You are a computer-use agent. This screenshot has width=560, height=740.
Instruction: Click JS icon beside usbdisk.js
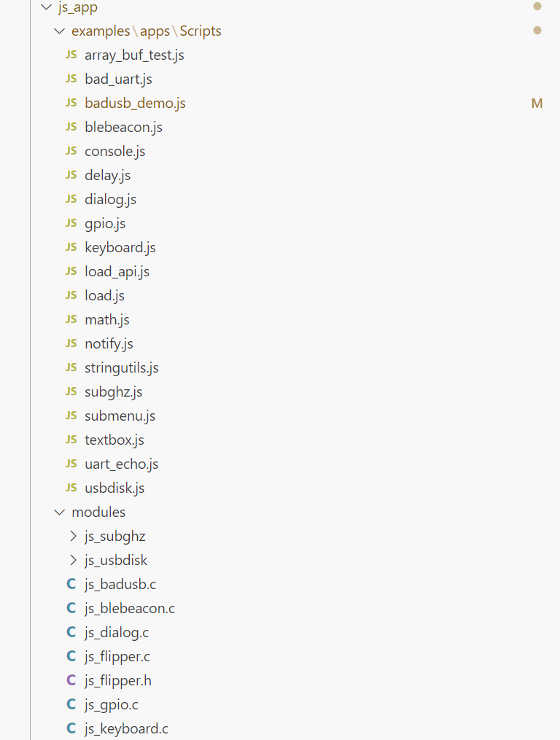71,488
